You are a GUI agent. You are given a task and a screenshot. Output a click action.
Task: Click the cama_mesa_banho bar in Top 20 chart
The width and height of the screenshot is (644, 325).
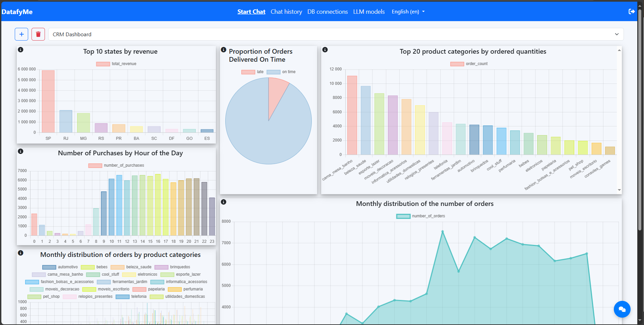click(x=352, y=115)
